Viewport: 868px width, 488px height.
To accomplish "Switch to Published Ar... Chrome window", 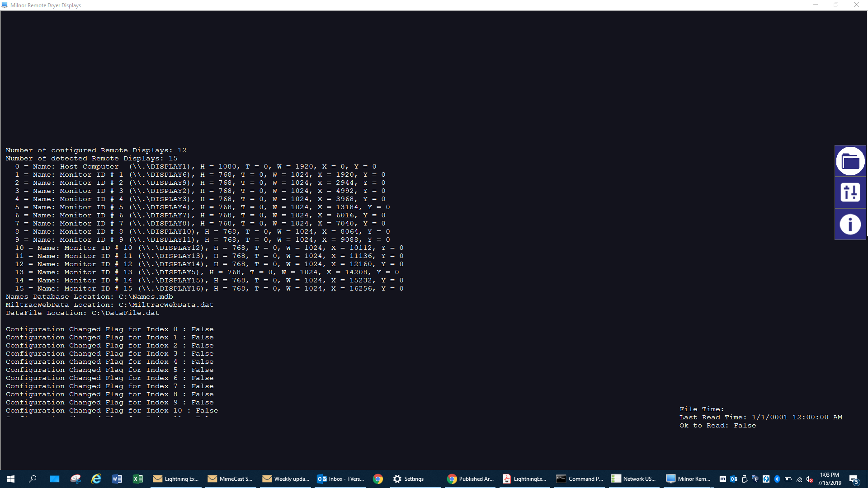I will point(470,479).
